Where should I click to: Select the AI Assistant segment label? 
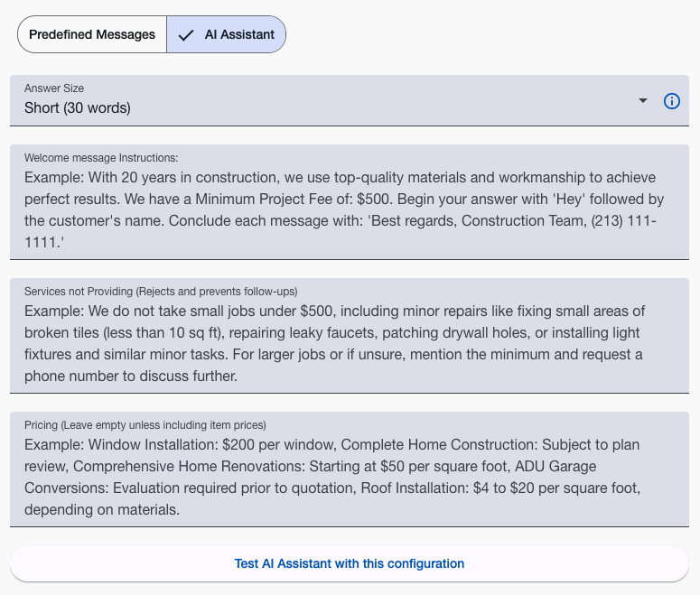click(x=239, y=35)
